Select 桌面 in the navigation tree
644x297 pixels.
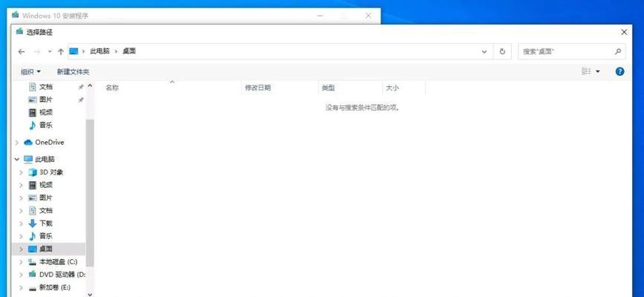tap(46, 249)
